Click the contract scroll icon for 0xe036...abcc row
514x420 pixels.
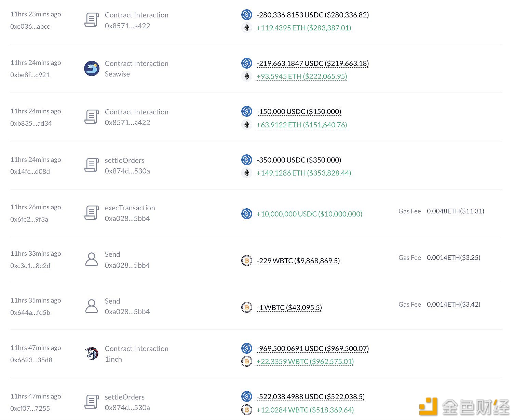92,20
